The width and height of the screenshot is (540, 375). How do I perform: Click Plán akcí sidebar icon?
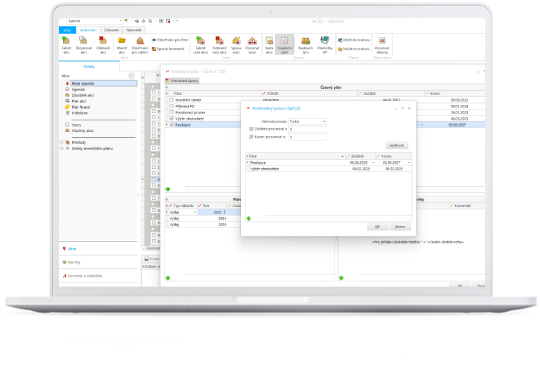(x=67, y=101)
